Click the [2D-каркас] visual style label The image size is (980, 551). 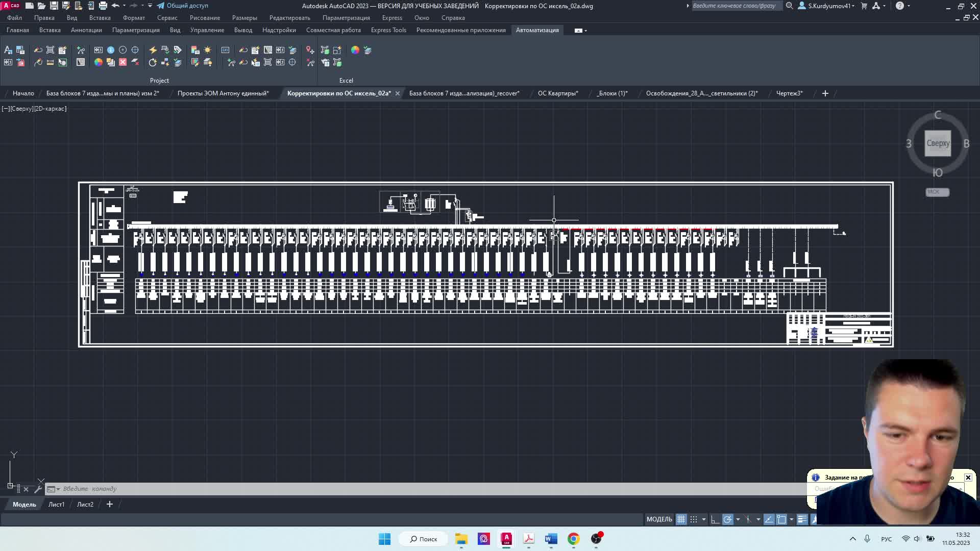pos(50,109)
